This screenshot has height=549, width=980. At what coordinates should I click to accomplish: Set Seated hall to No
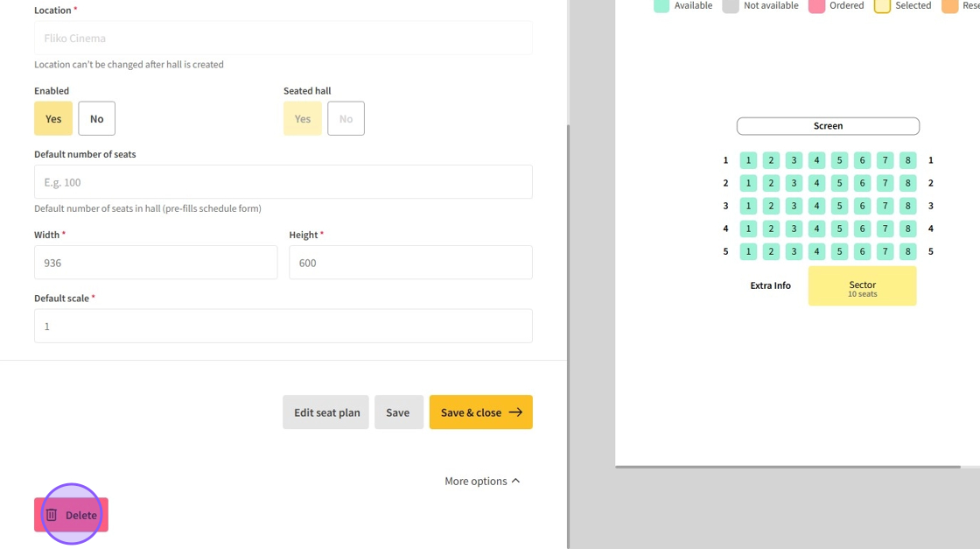[x=346, y=119]
